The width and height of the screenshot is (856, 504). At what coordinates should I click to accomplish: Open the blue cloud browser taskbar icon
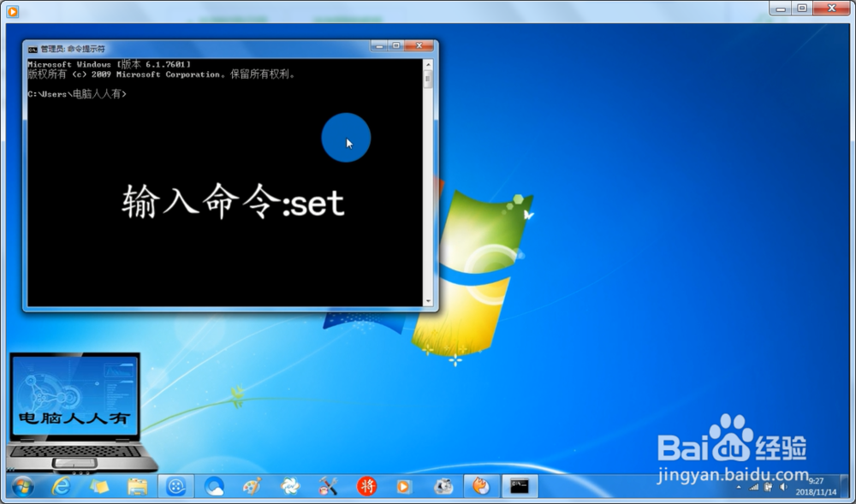(214, 486)
